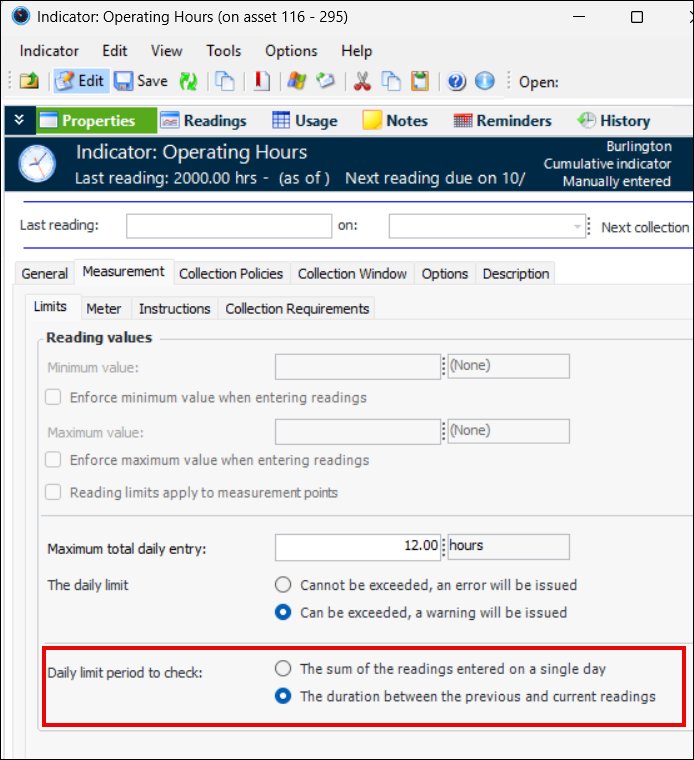This screenshot has width=694, height=760.
Task: Select the Measurement tab
Action: point(124,271)
